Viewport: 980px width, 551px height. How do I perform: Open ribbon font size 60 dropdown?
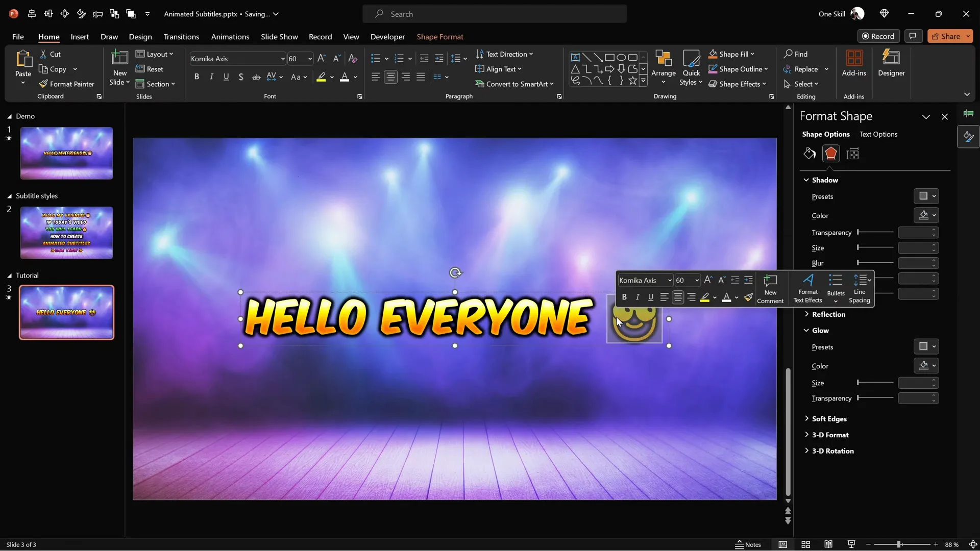[x=309, y=59]
